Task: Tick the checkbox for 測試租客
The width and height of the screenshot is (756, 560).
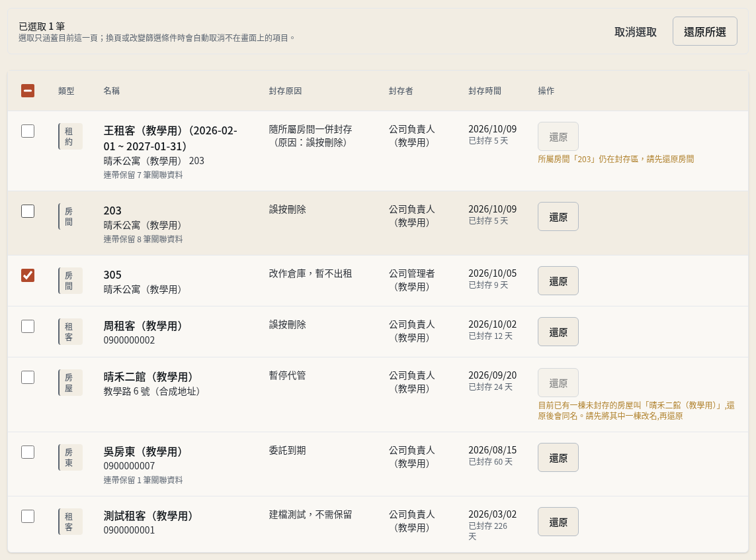Action: click(x=28, y=516)
